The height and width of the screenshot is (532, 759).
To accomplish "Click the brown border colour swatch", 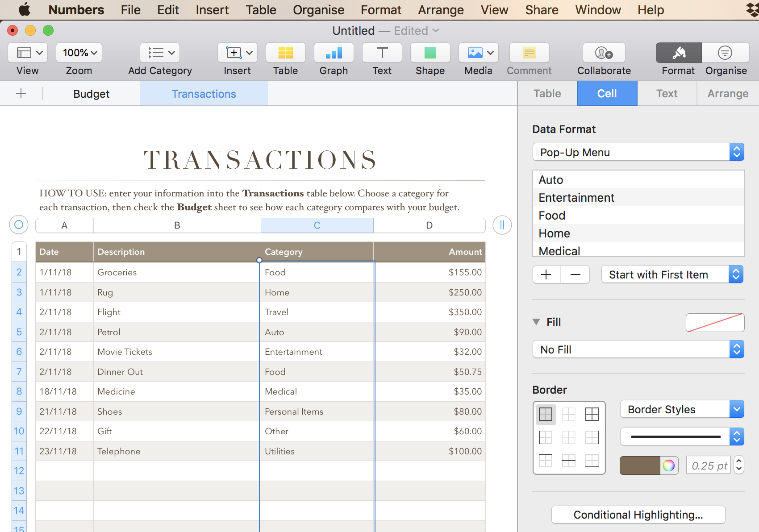I will pos(640,465).
